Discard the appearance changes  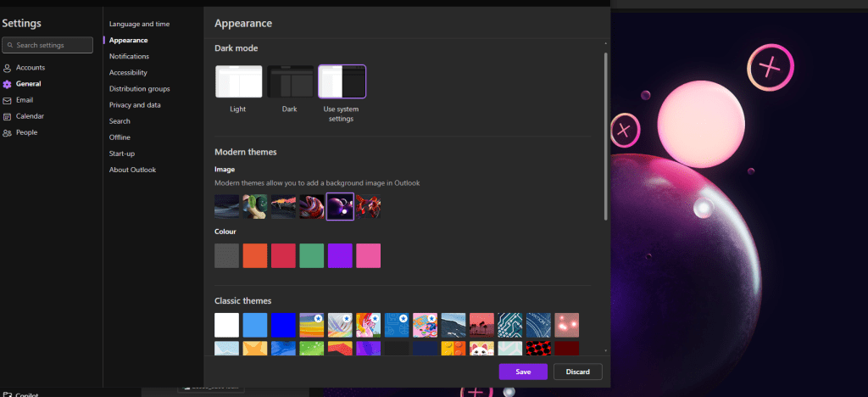[577, 372]
